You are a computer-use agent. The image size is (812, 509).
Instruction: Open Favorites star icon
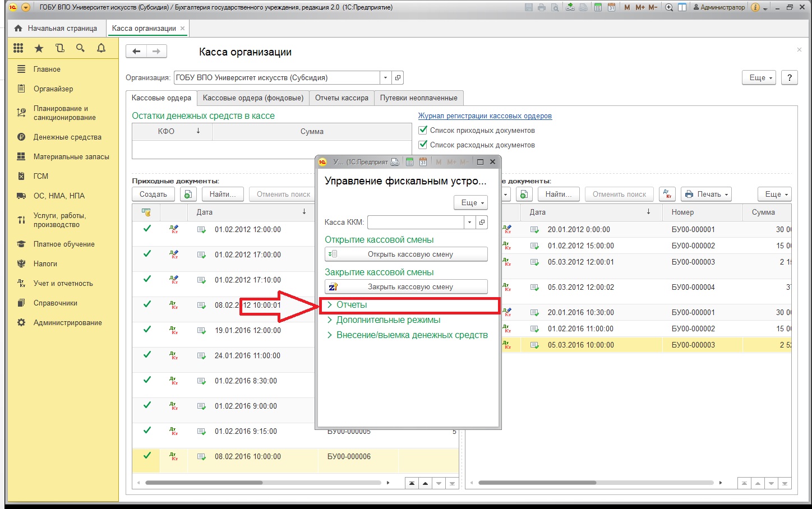click(39, 49)
